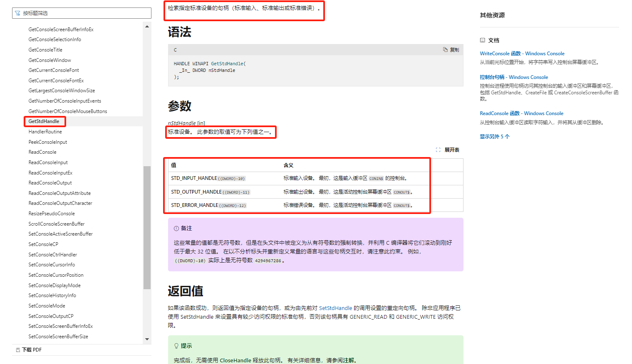Select SetConsoleCP in sidebar

pos(43,244)
